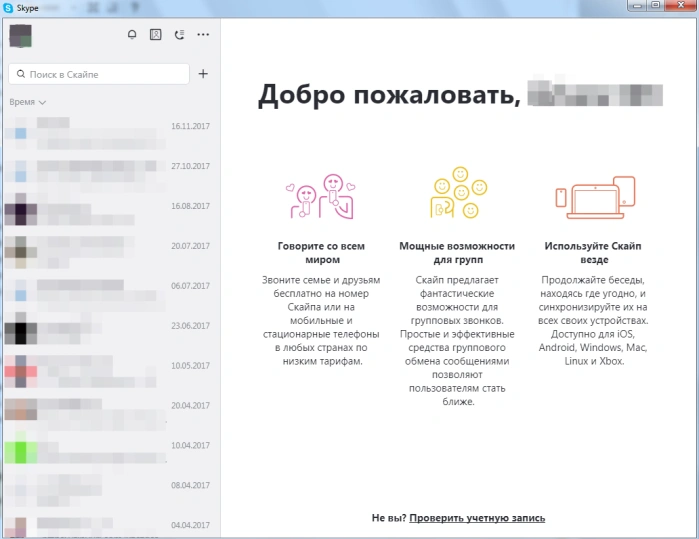Close the Skype window
The image size is (699, 539).
tap(681, 5)
